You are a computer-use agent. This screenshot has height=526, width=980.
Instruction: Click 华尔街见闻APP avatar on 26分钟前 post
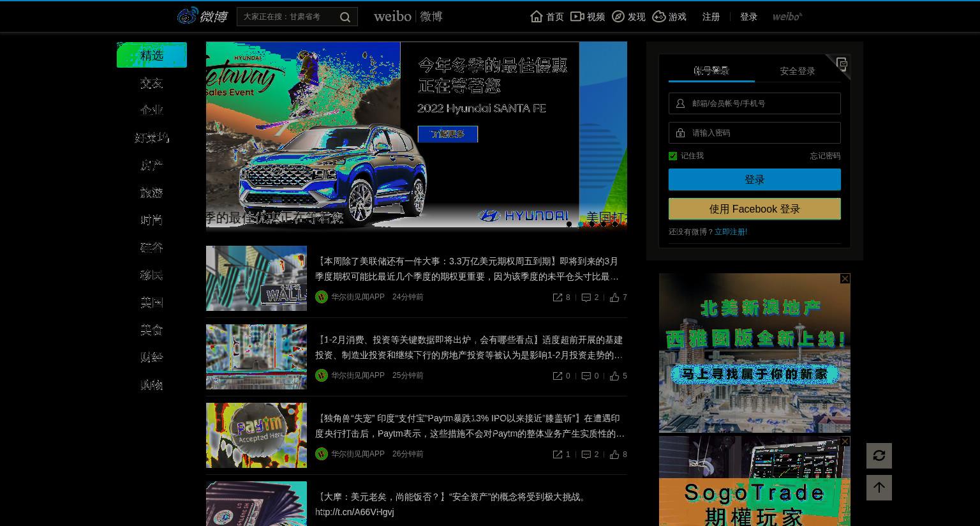[x=322, y=454]
